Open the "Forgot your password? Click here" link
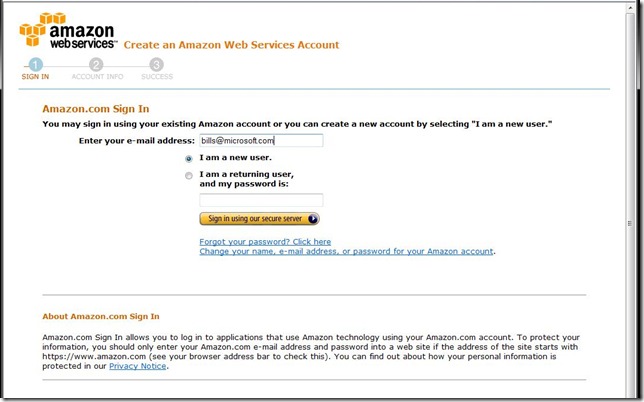The width and height of the screenshot is (644, 402). pyautogui.click(x=265, y=241)
